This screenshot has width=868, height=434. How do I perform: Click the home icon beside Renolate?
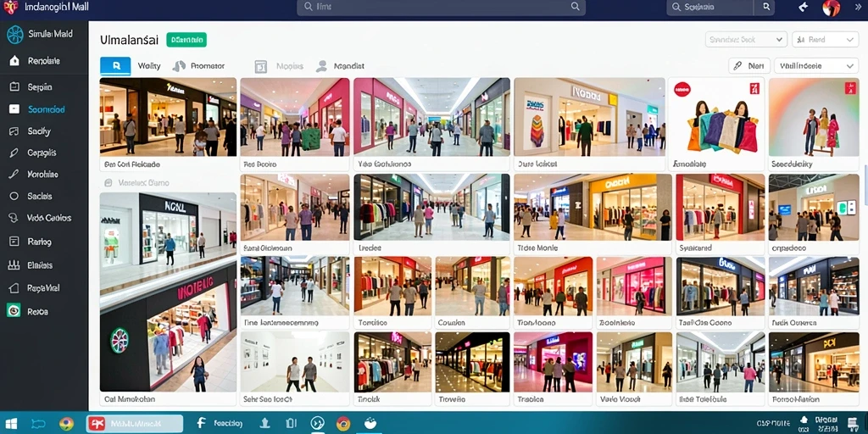pos(14,61)
